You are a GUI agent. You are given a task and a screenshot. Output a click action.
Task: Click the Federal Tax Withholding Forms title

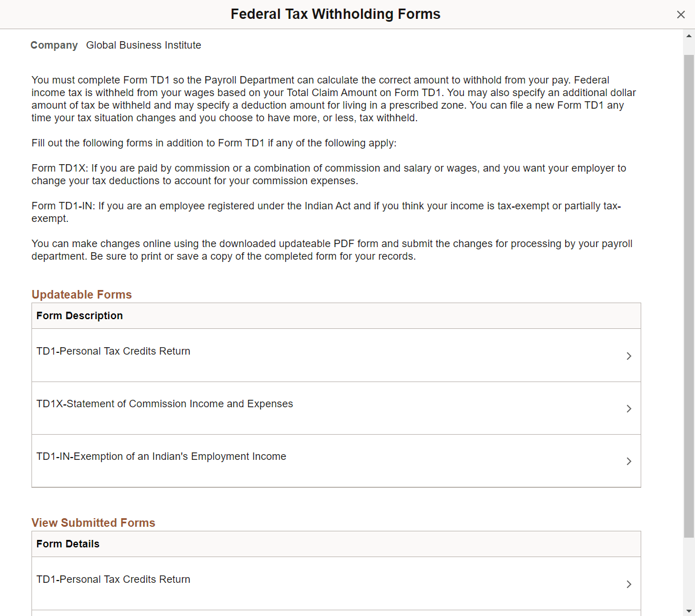tap(335, 14)
